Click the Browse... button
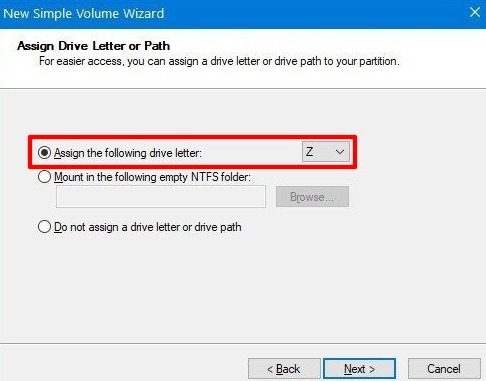 tap(312, 197)
